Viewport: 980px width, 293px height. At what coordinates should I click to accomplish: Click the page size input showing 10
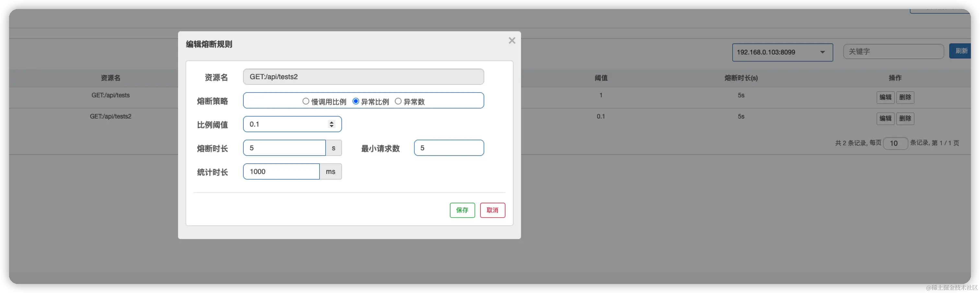click(895, 143)
